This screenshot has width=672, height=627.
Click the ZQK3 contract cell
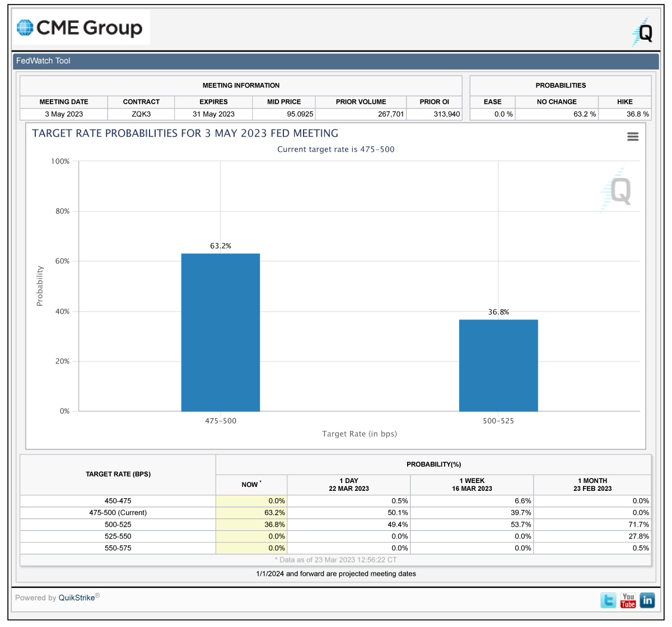141,114
